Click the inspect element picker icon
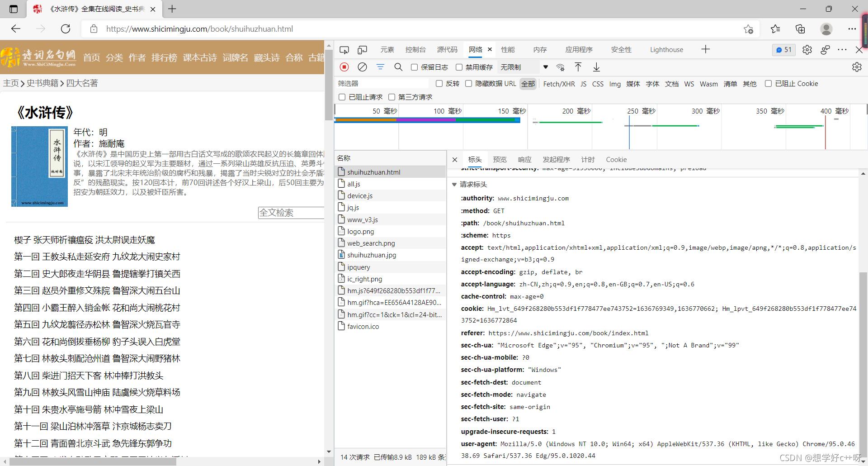Viewport: 868px width, 466px height. tap(344, 50)
